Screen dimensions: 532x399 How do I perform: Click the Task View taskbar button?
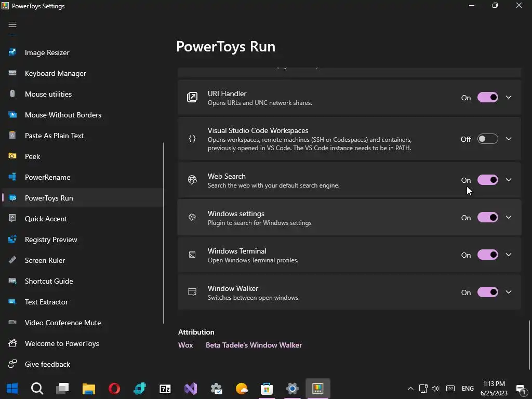coord(62,389)
